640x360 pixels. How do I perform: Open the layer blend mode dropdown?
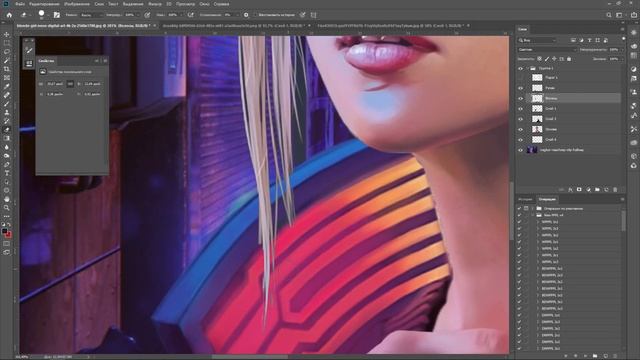(547, 49)
